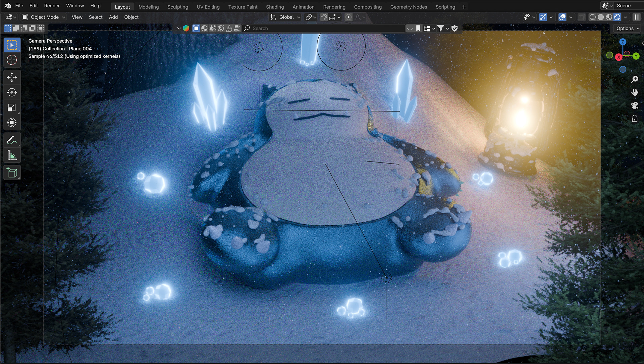This screenshot has width=644, height=364.
Task: Choose the Add Cube tool
Action: (x=12, y=173)
